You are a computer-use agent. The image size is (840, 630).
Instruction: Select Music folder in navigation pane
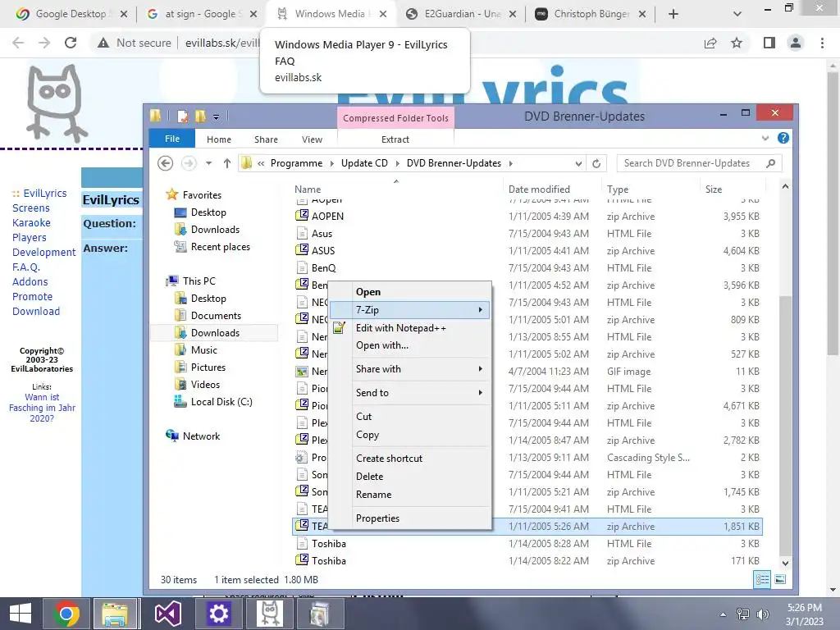pos(203,349)
